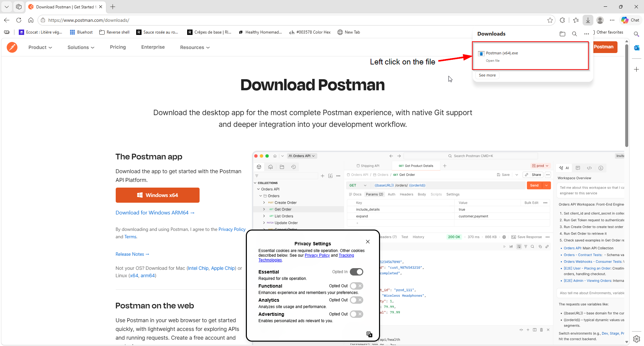
Task: Open more options in Downloads panel
Action: click(586, 34)
